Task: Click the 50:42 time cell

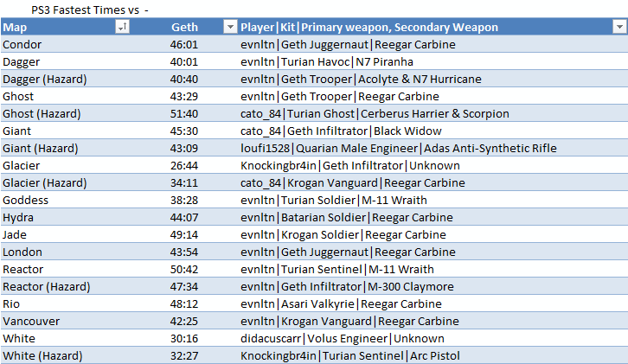Action: pos(184,269)
